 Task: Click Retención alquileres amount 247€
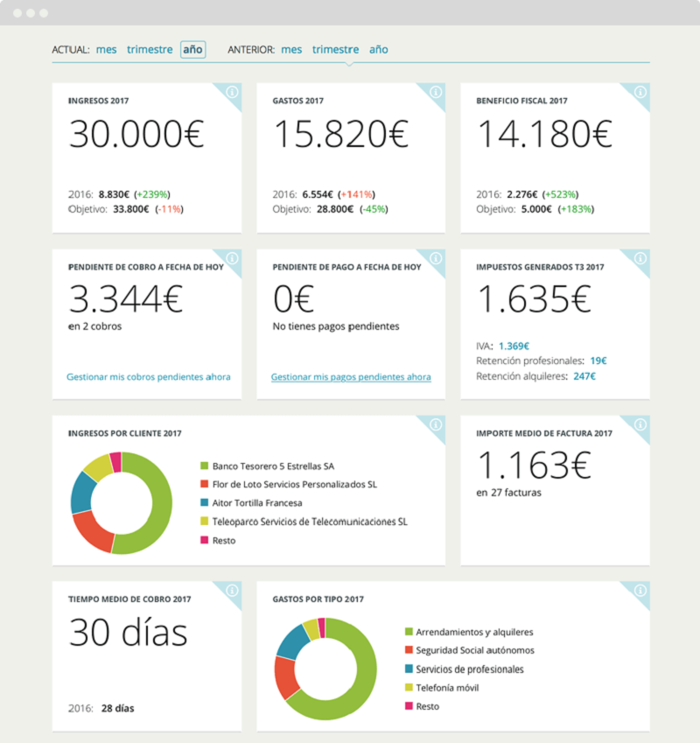tap(584, 376)
